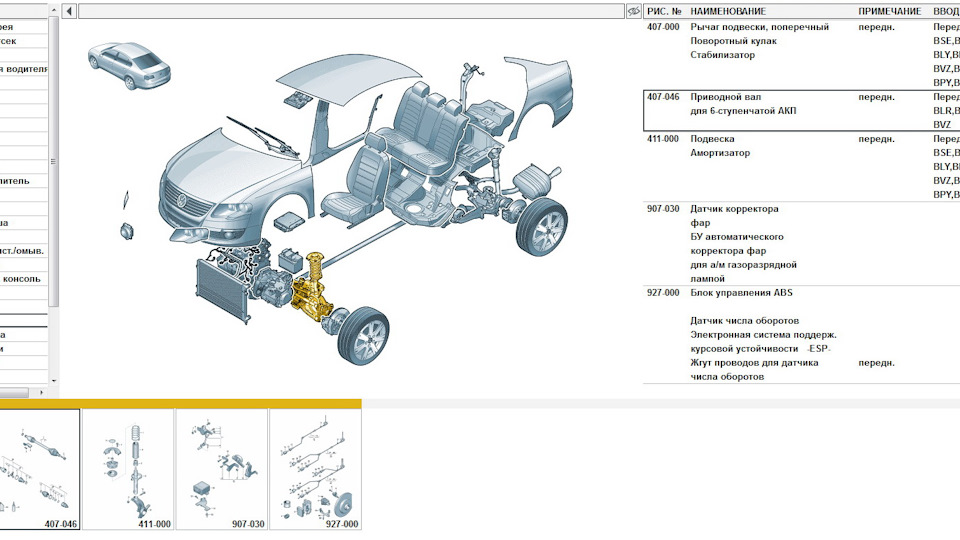Image resolution: width=960 pixels, height=540 pixels.
Task: Click 'Подвеска' entry
Action: tap(712, 139)
